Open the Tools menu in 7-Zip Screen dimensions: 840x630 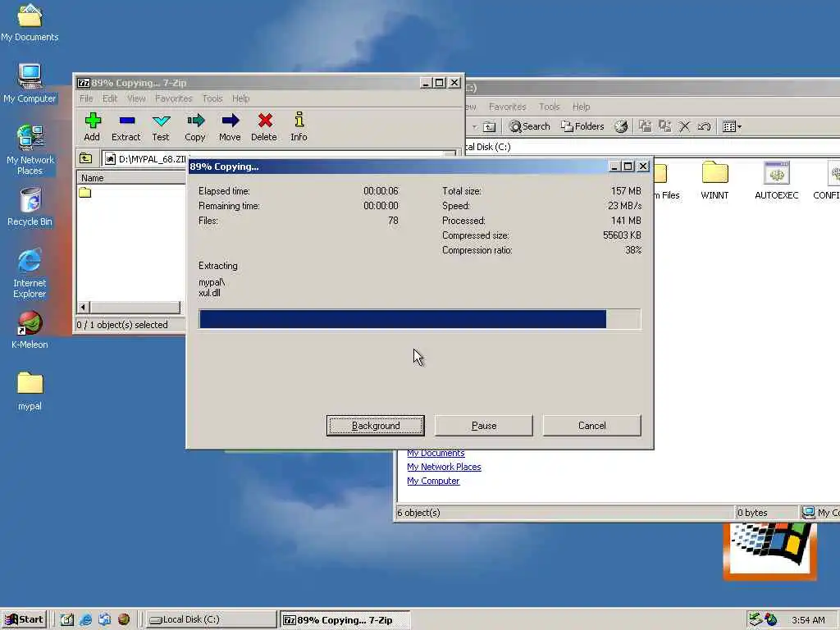[212, 98]
